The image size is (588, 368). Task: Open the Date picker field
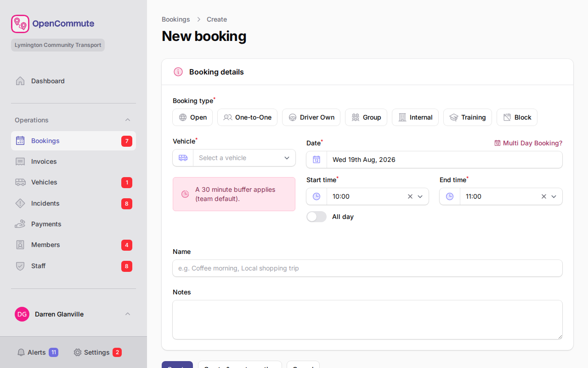[x=435, y=160]
